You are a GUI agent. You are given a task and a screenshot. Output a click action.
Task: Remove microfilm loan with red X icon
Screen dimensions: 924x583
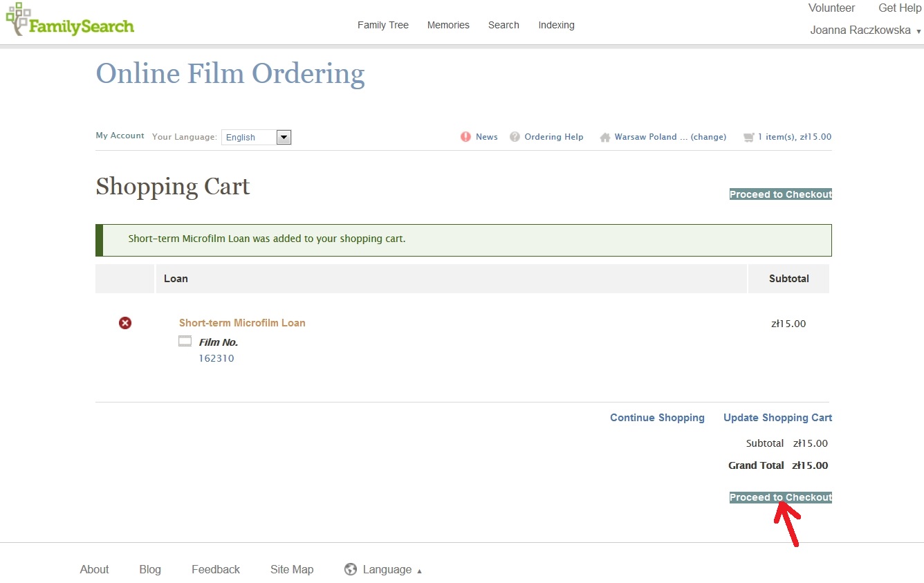(x=125, y=323)
